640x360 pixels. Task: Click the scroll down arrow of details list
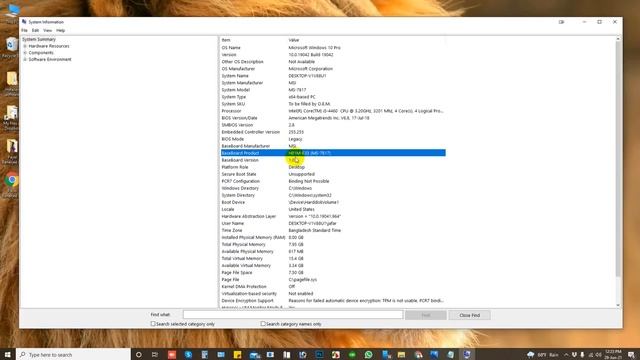click(x=618, y=305)
